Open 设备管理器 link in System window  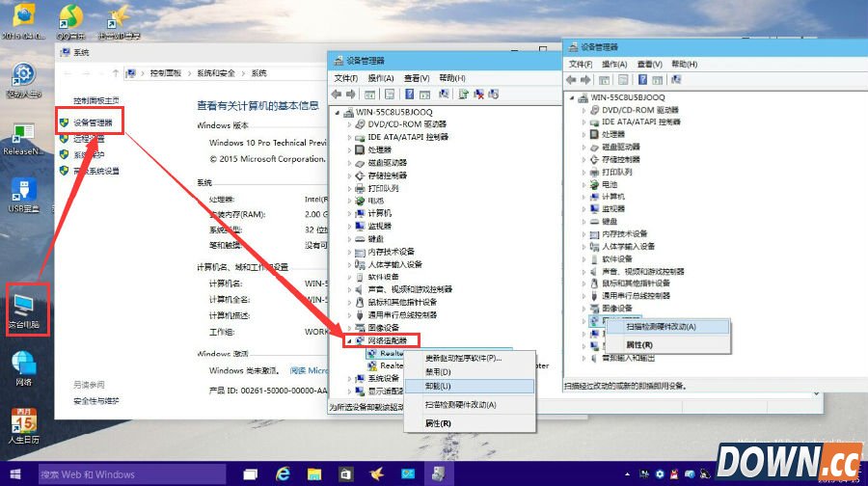tap(93, 122)
